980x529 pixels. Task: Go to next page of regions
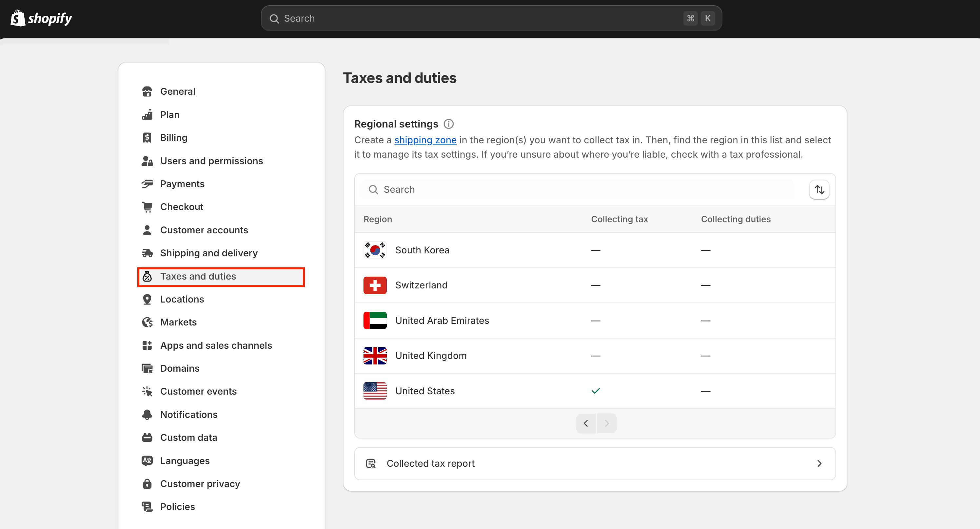pos(607,423)
